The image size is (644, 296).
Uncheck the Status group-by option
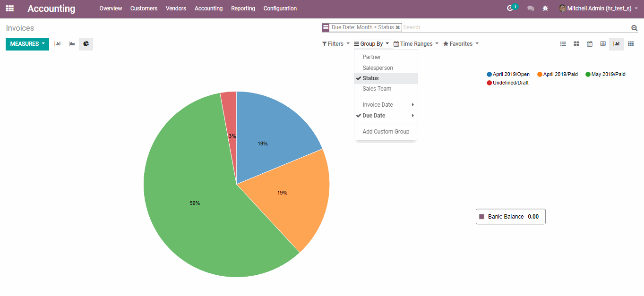point(370,78)
